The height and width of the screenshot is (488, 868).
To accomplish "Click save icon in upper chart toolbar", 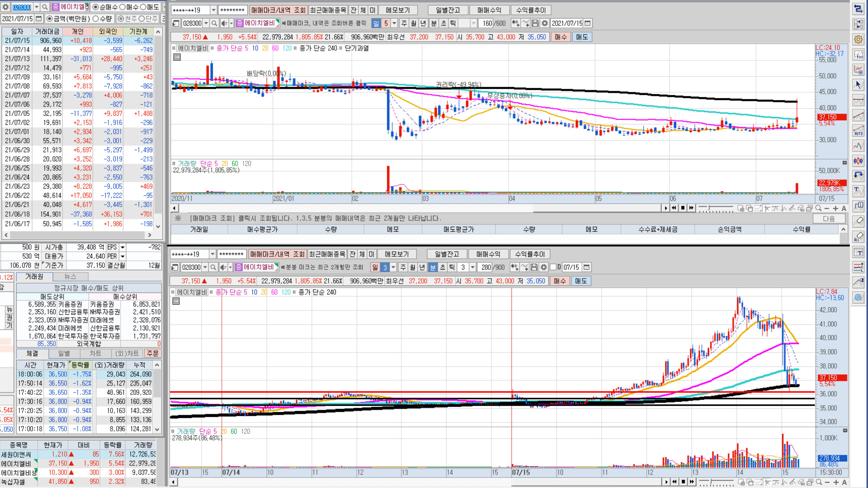I will pos(535,23).
